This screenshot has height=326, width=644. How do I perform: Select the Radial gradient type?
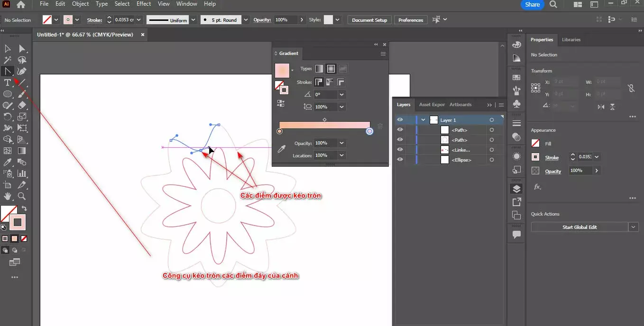331,68
